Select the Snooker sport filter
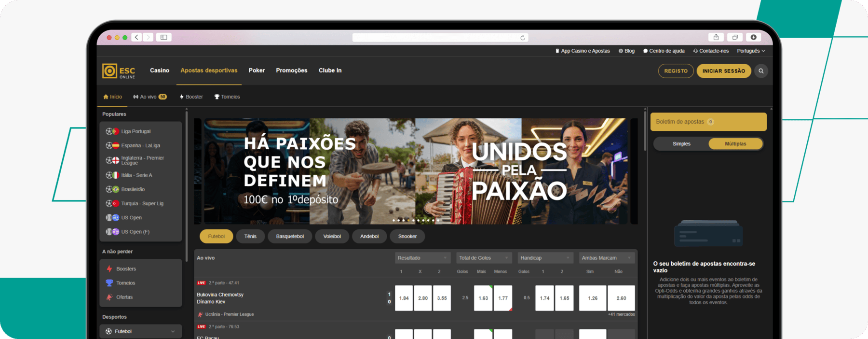This screenshot has width=868, height=339. click(x=407, y=236)
